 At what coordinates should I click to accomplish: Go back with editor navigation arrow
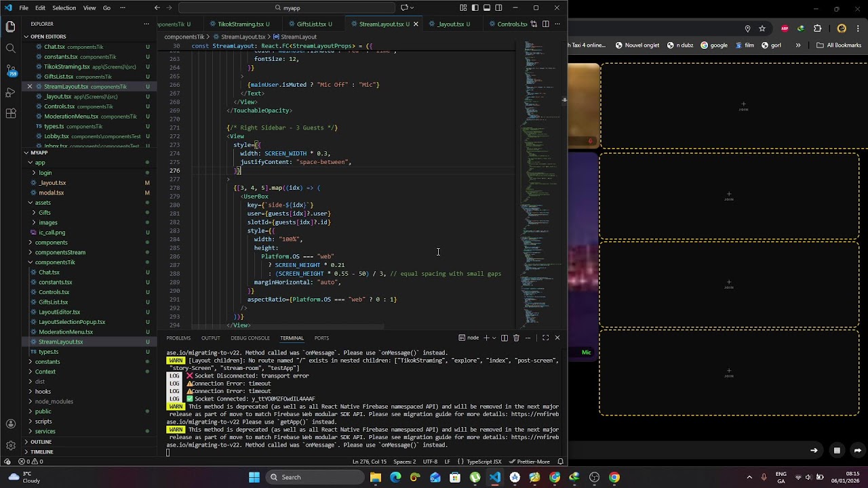(157, 7)
